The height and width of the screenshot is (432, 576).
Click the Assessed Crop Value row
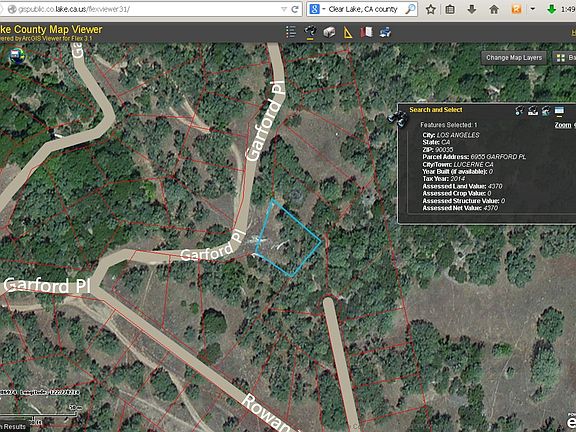pyautogui.click(x=457, y=193)
